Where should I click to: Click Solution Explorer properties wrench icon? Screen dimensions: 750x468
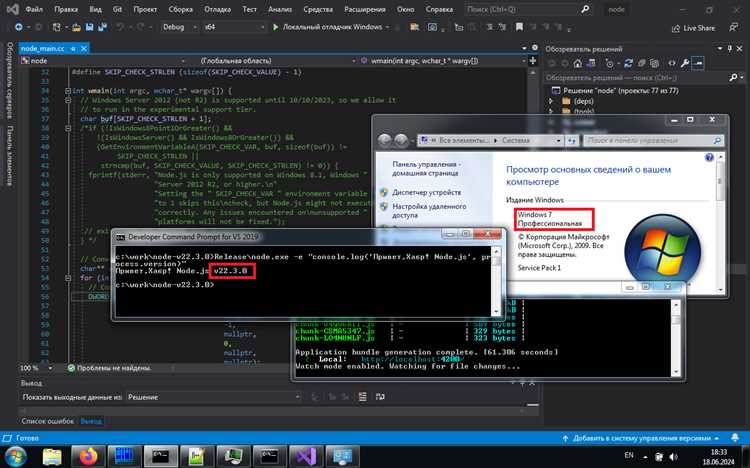[x=685, y=63]
